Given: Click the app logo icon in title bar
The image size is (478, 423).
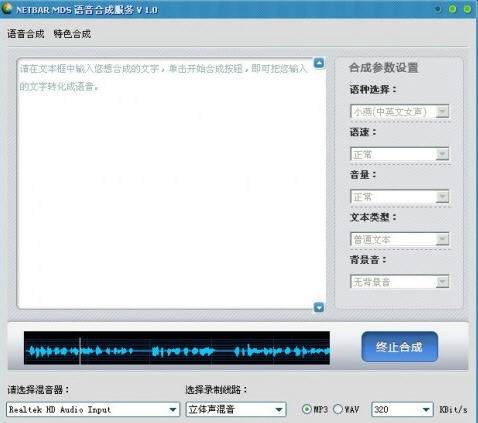Looking at the screenshot, I should 7,9.
